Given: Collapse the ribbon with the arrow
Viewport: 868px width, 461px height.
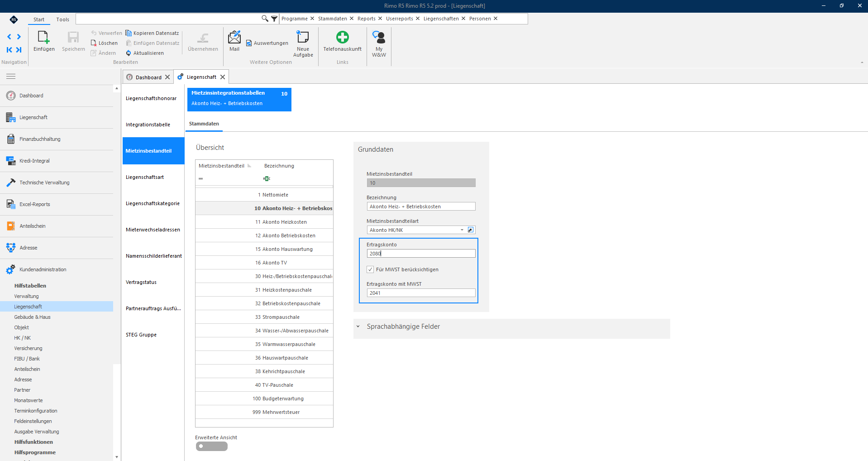Looking at the screenshot, I should [862, 62].
